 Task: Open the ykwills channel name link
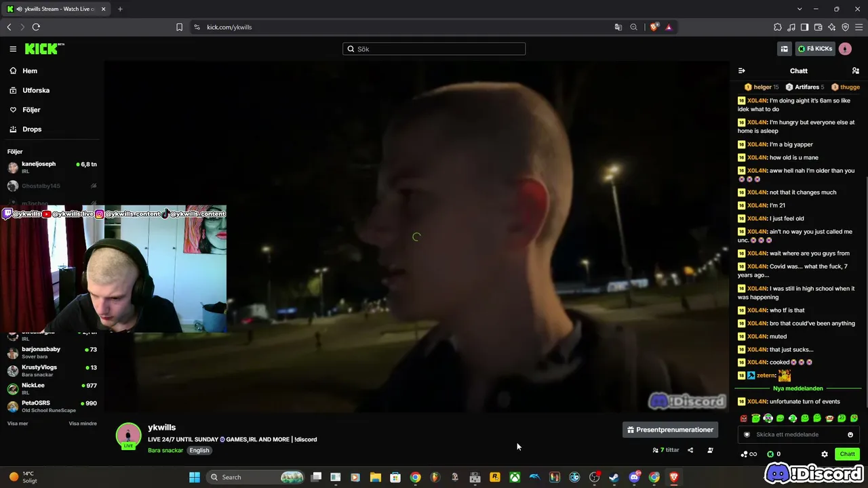click(161, 428)
